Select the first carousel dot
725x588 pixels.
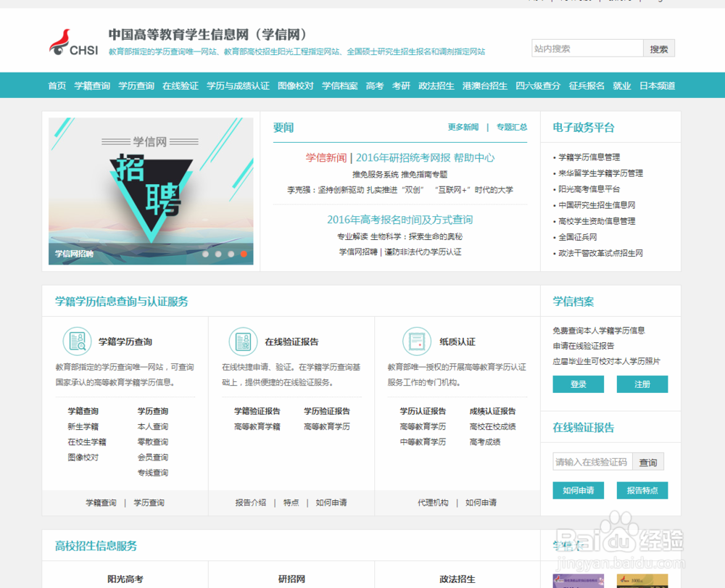coord(205,254)
